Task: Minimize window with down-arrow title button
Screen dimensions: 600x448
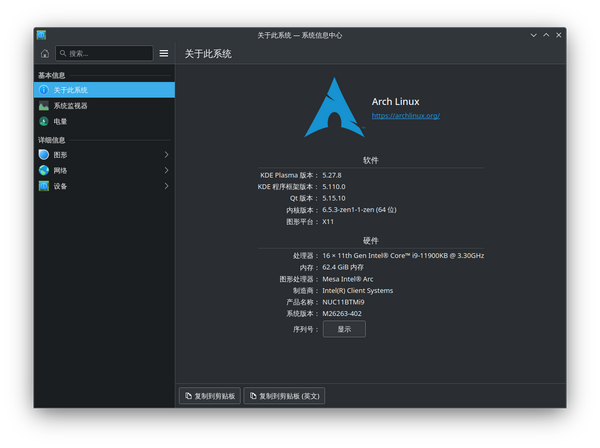Action: [533, 35]
